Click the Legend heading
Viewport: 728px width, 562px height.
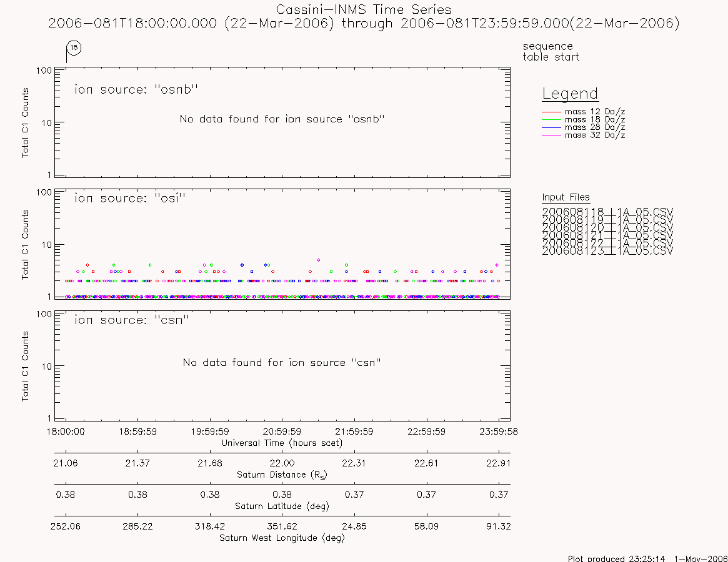pos(570,94)
